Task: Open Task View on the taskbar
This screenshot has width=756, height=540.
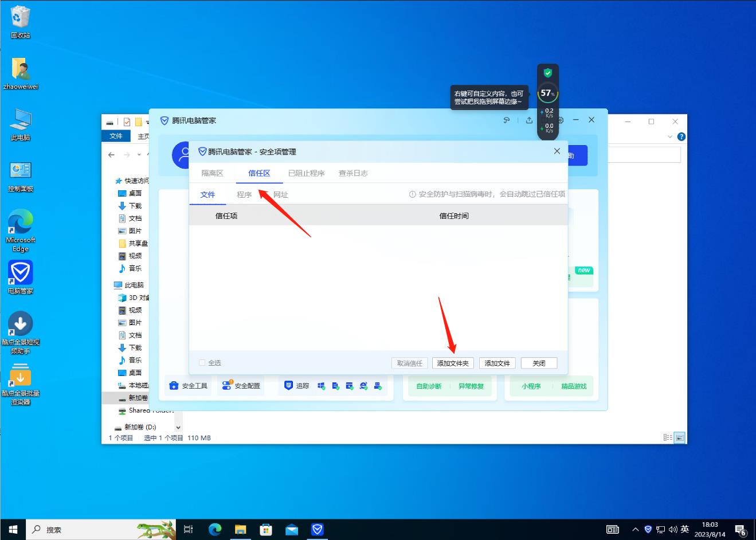Action: (188, 529)
